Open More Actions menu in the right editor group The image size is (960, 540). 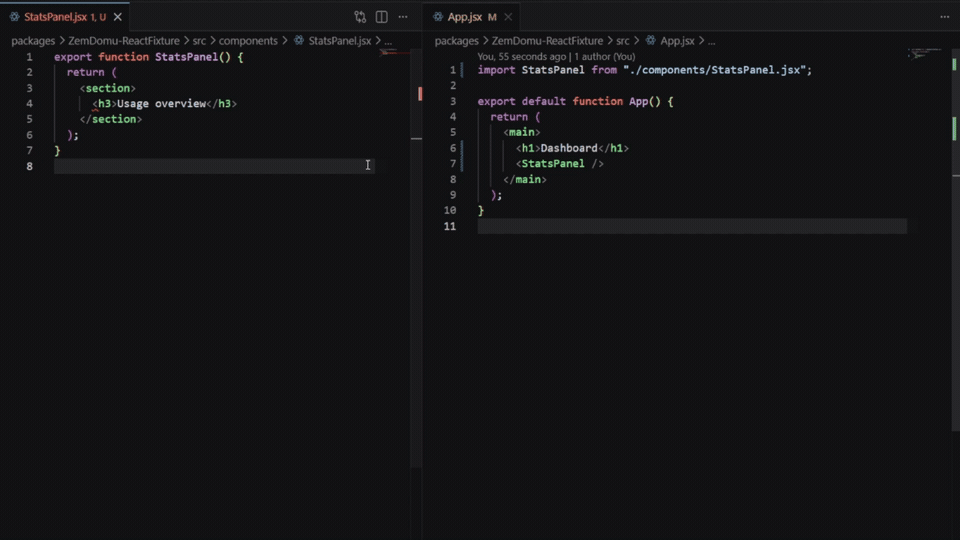[945, 17]
